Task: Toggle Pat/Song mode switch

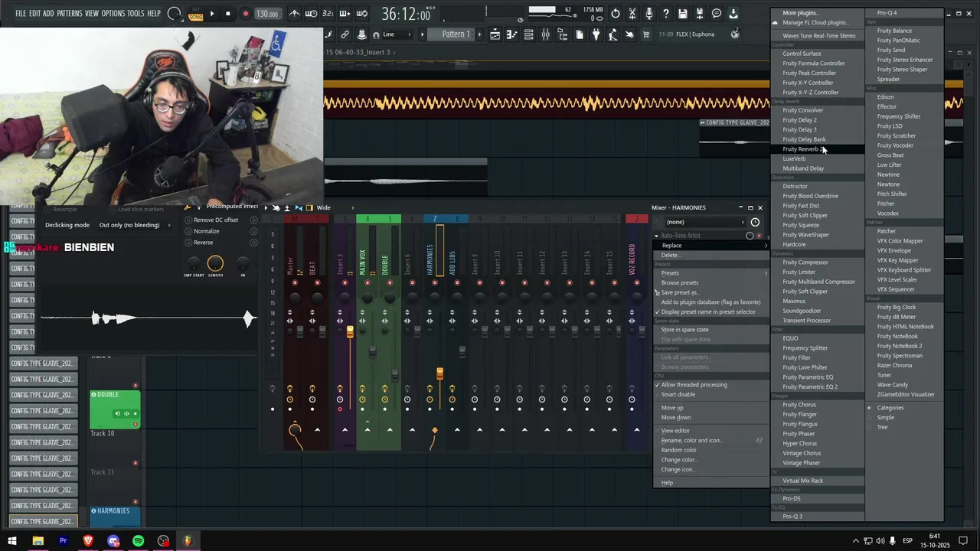Action: [195, 14]
